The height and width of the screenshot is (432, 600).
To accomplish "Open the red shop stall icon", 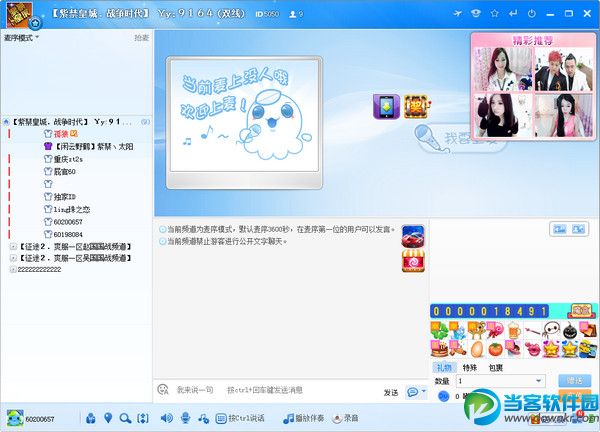I will 413,261.
